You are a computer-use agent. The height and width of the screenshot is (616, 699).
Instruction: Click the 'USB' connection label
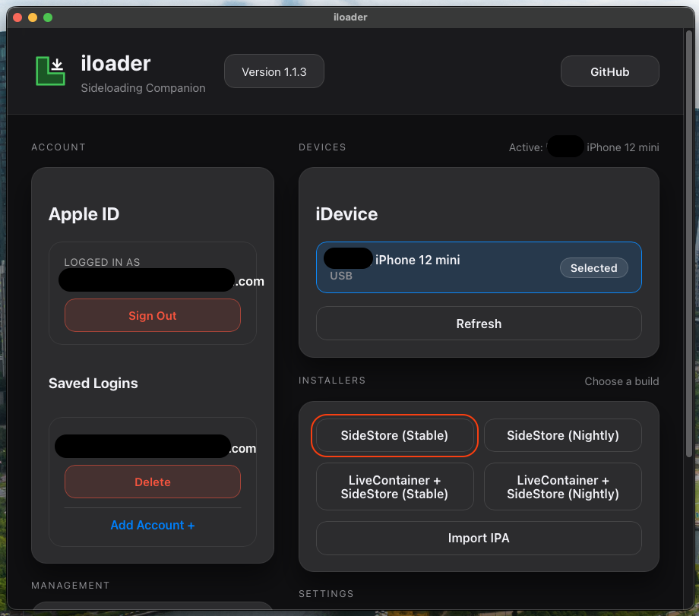click(x=341, y=276)
